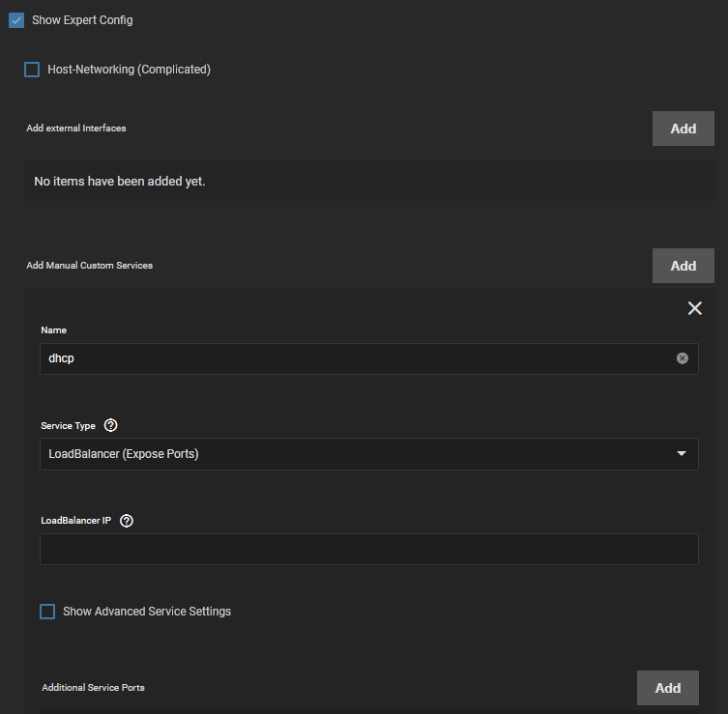
Task: Click the "Host-Networking (Complicated)" label text
Action: point(129,70)
